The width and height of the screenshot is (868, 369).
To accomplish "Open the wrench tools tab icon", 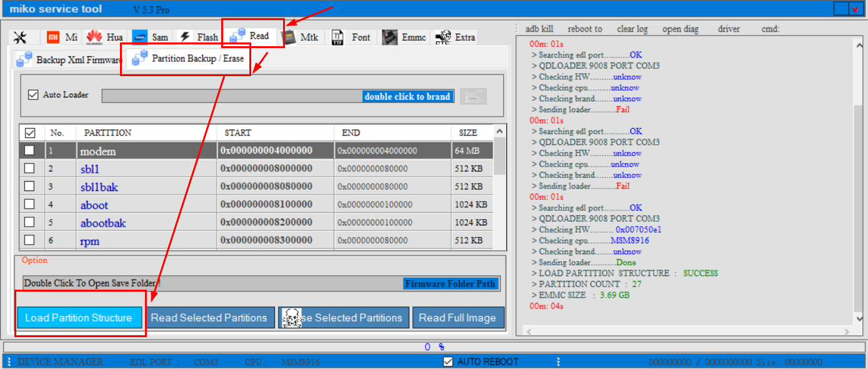I will pyautogui.click(x=19, y=37).
